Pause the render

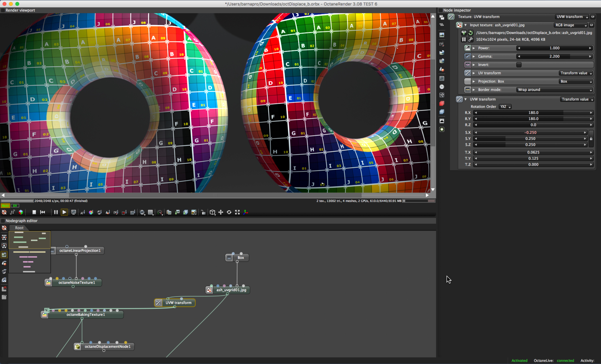(56, 212)
